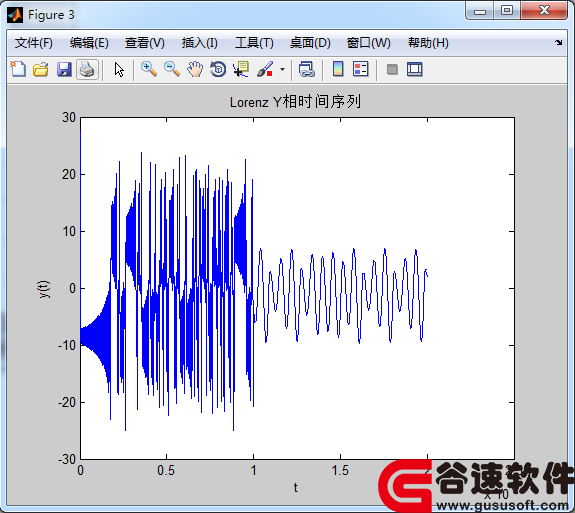Screen dimensions: 575x513
Task: Hide plot tools with gray square icon
Action: click(x=392, y=69)
